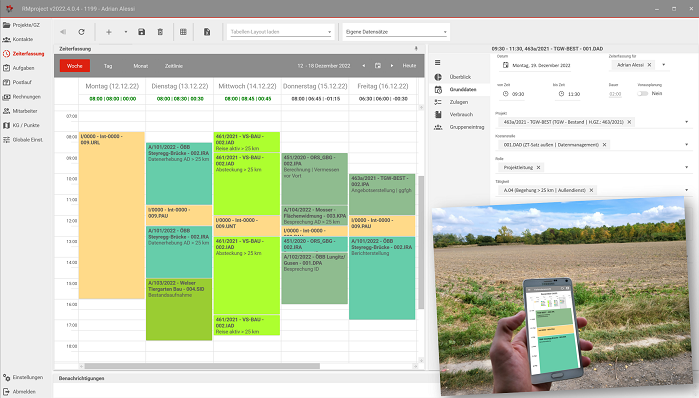Expand the Tabellen-Layout laden dropdown
699x398 pixels.
point(329,32)
